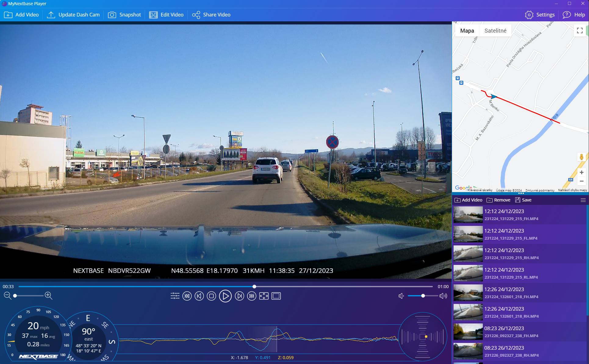Open Snapshot from the toolbar

click(x=124, y=15)
